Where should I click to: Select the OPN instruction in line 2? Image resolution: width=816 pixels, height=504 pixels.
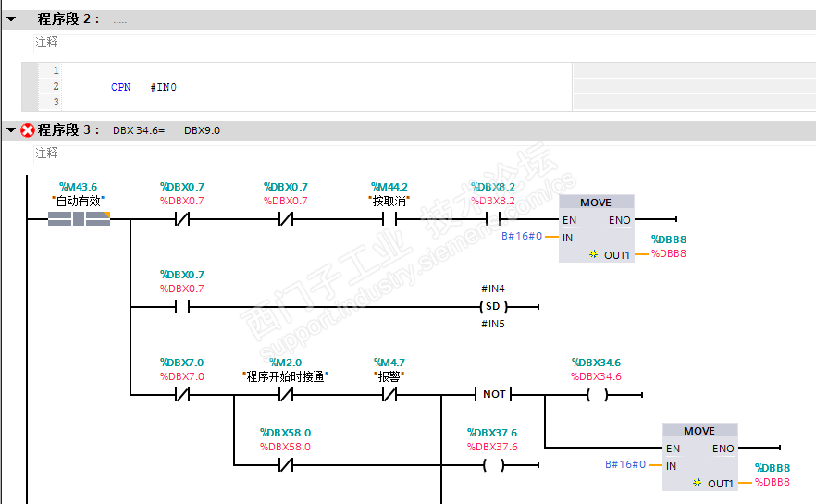tap(120, 87)
